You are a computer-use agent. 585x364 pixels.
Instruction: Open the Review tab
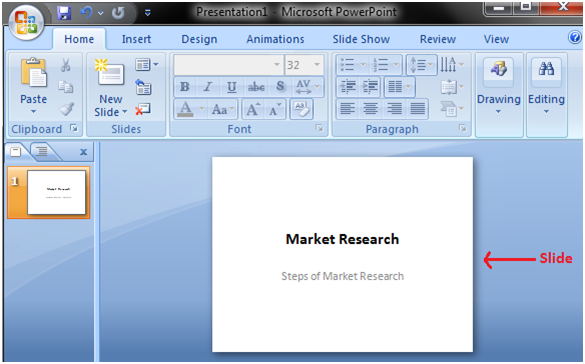tap(438, 39)
